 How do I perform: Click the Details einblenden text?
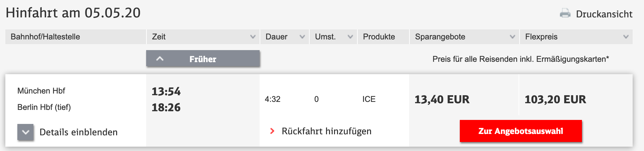[78, 132]
